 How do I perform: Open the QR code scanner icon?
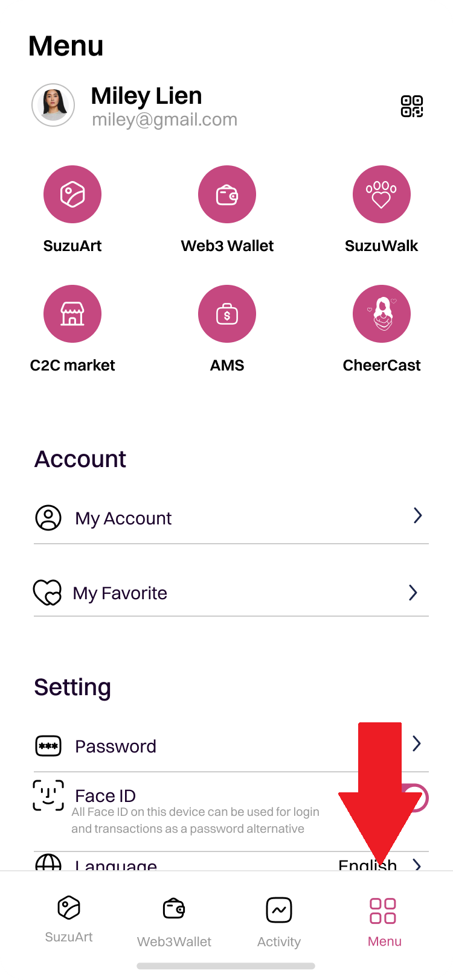(x=412, y=106)
